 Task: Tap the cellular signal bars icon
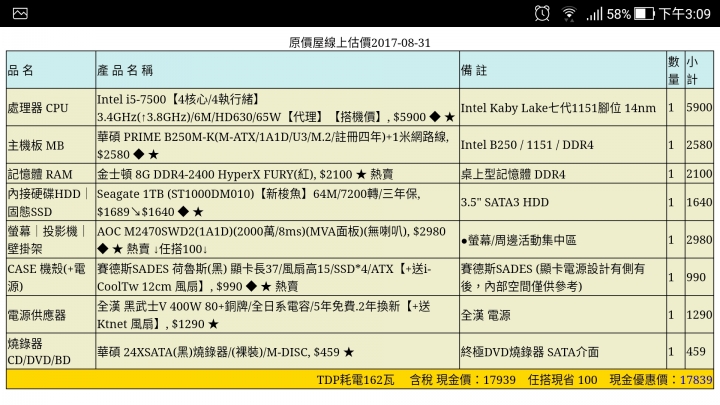tap(594, 14)
